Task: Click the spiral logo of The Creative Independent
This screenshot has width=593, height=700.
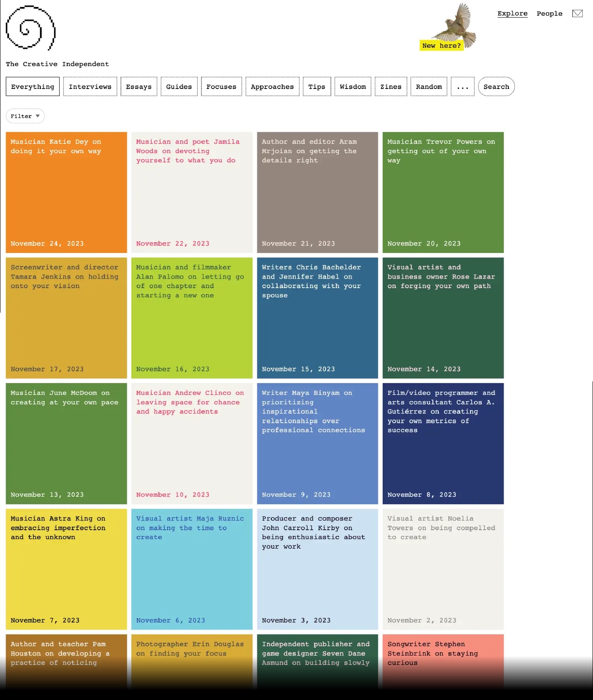Action: pyautogui.click(x=30, y=28)
